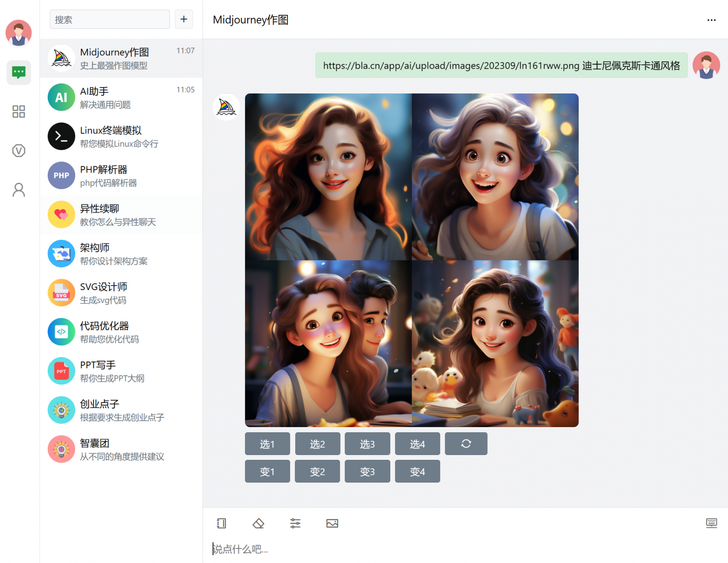The height and width of the screenshot is (563, 728).
Task: Click the 智囊团 pink avatar icon
Action: (x=61, y=449)
